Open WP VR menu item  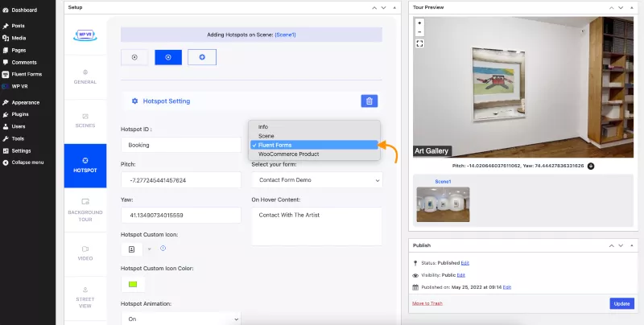[x=15, y=87]
